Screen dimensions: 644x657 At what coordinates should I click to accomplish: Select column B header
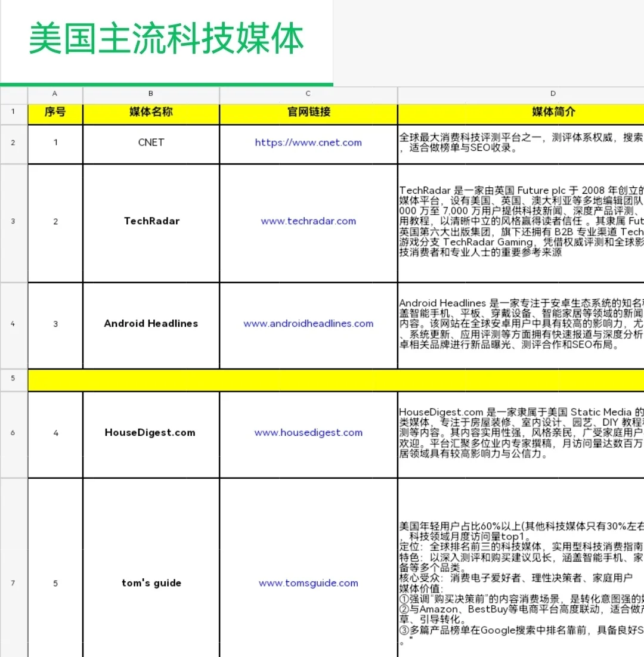tap(150, 94)
